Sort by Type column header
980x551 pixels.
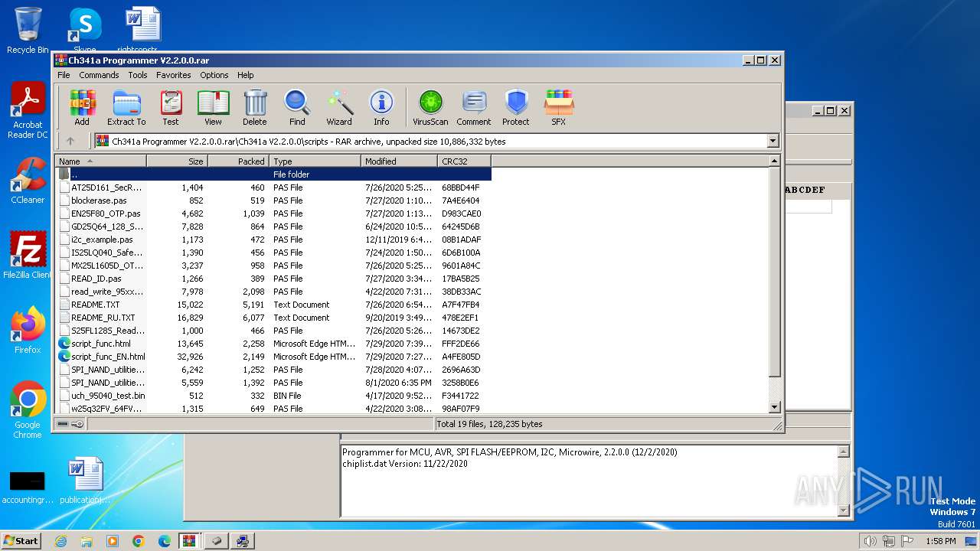[315, 161]
